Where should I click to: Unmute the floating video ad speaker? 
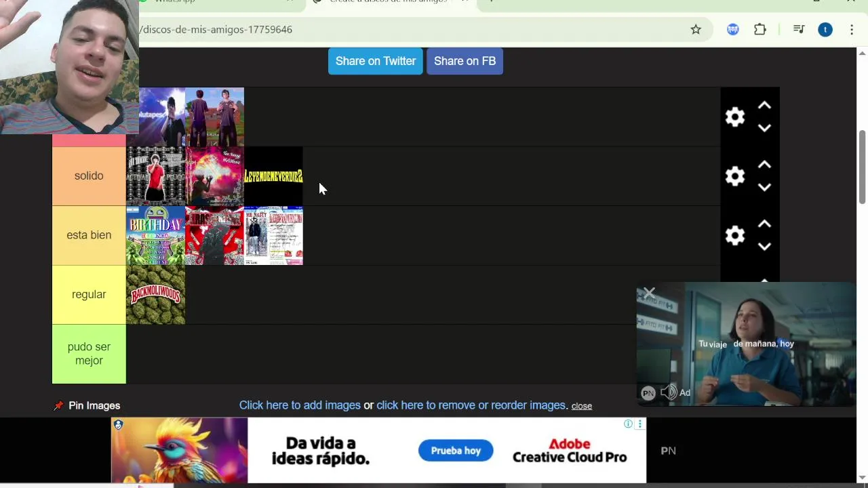pos(668,392)
